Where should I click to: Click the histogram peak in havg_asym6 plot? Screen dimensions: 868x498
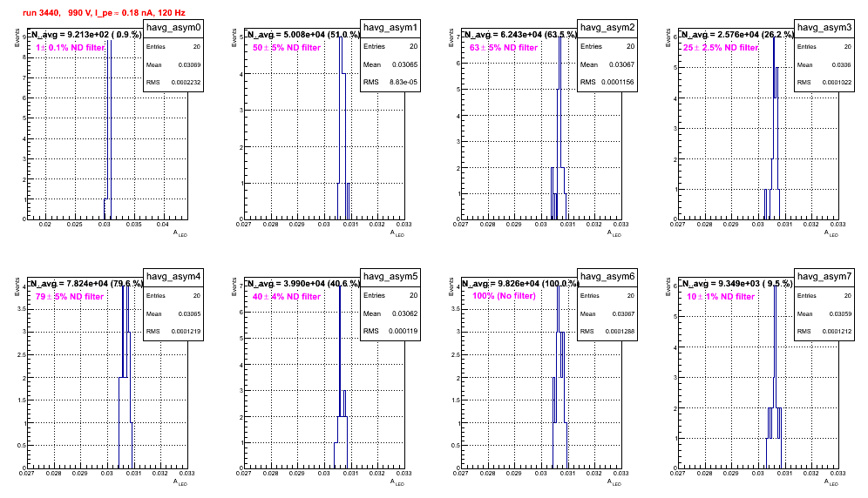pyautogui.click(x=558, y=286)
